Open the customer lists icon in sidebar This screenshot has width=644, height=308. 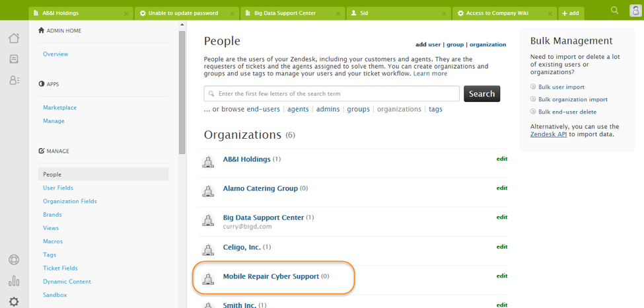(14, 80)
